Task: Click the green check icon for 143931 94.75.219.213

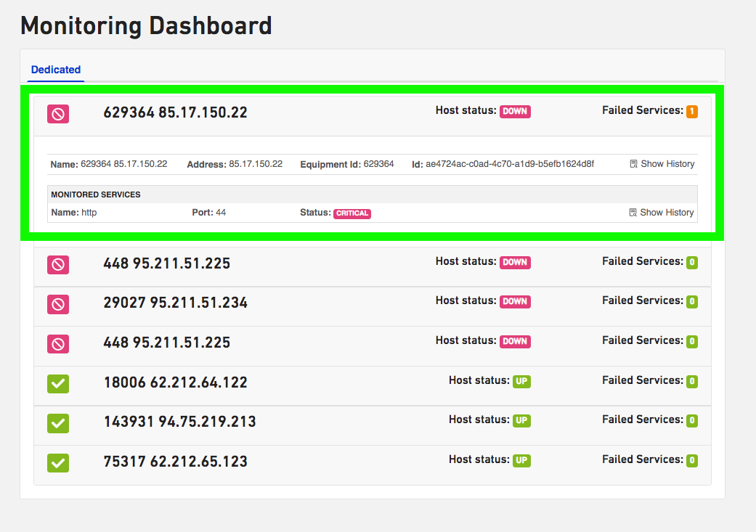Action: (x=58, y=424)
